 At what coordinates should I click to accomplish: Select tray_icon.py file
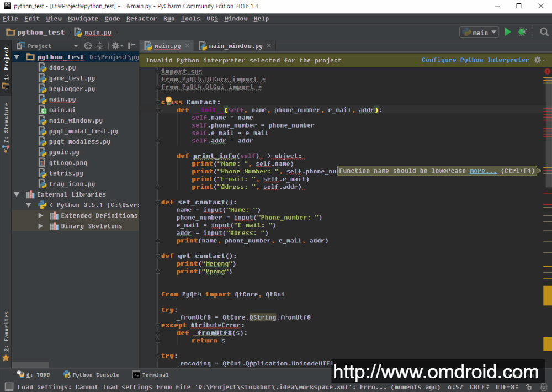(72, 183)
